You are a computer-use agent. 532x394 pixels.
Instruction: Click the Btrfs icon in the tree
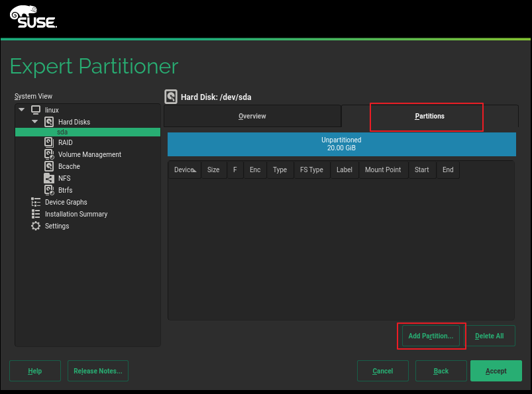tap(49, 190)
